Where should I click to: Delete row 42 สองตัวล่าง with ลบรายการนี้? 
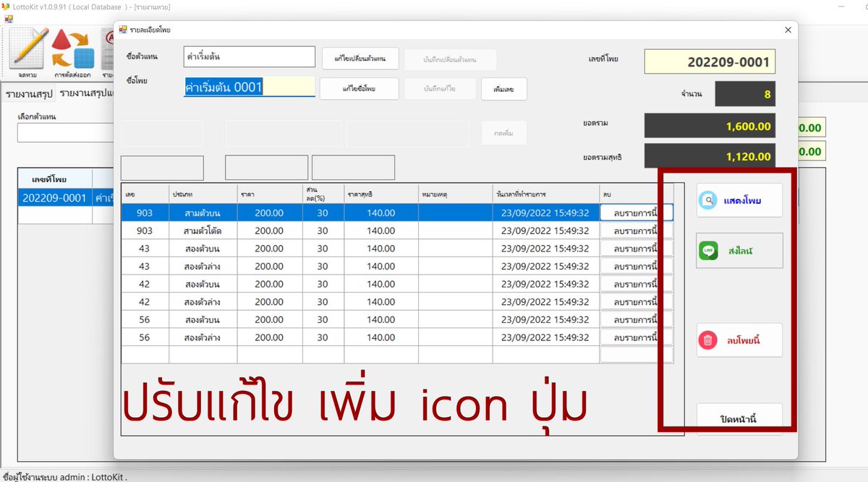coord(636,302)
